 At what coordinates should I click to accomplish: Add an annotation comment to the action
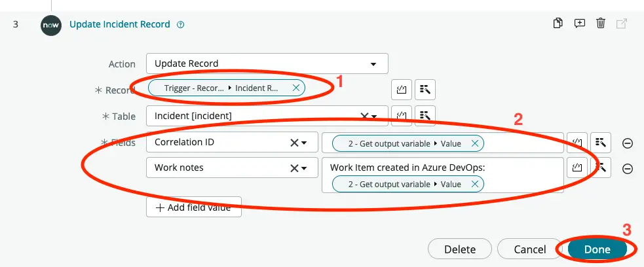[580, 23]
